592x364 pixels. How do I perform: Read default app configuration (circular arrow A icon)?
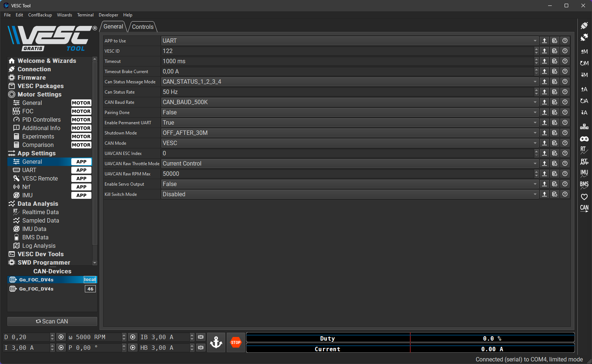click(x=584, y=101)
